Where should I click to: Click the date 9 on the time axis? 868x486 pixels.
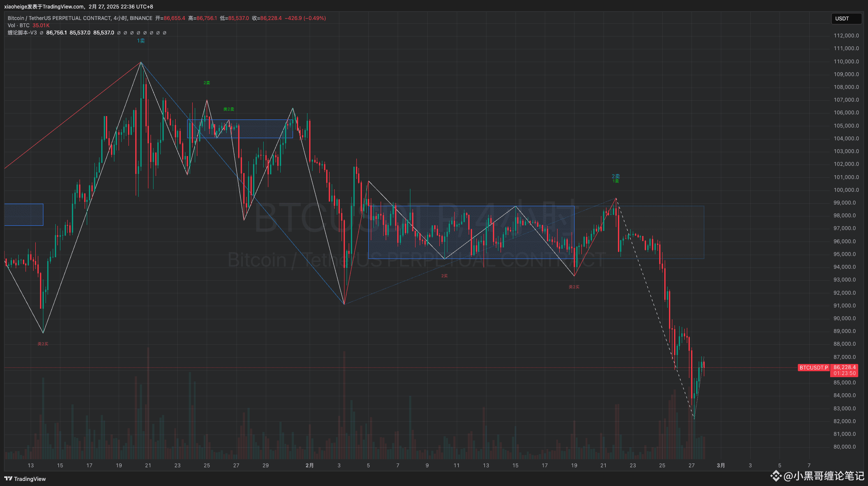(427, 466)
